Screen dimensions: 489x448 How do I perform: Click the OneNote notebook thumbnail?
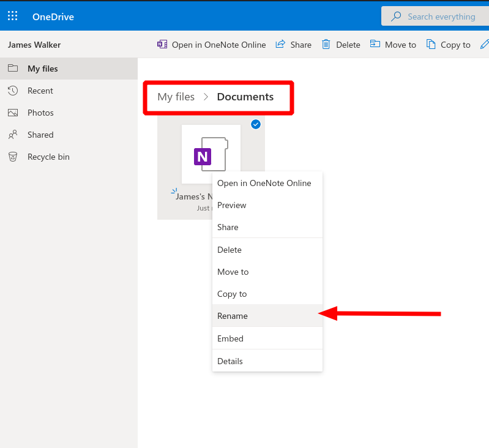[x=211, y=154]
